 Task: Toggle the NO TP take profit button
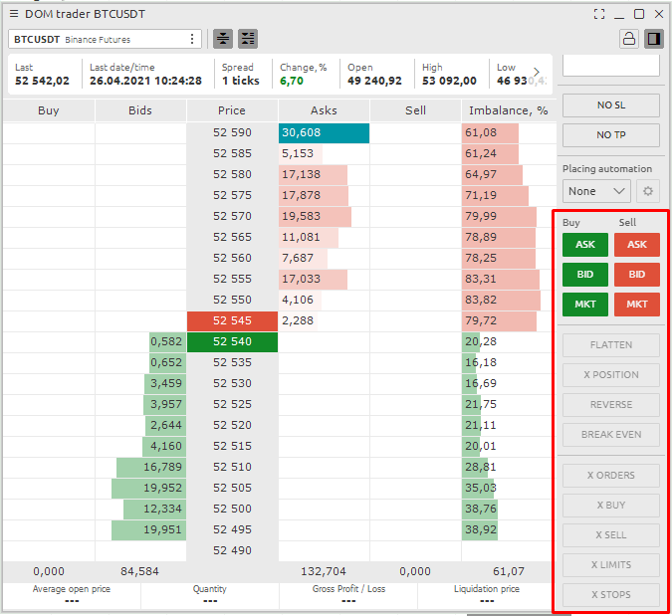[610, 135]
